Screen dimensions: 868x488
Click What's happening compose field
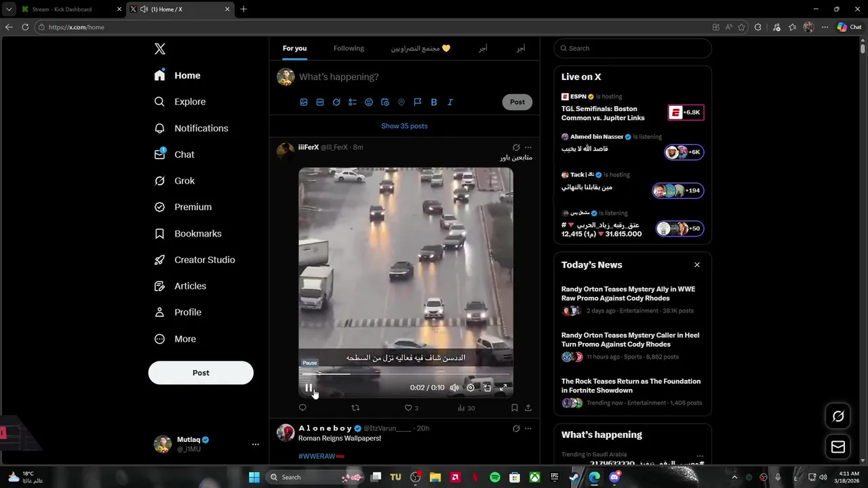coord(414,77)
